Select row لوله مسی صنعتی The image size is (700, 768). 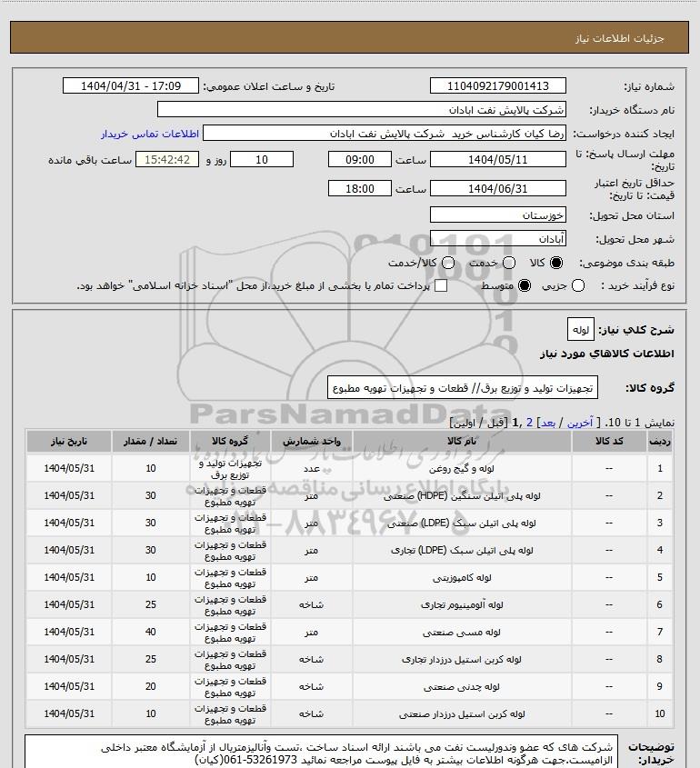click(x=350, y=633)
